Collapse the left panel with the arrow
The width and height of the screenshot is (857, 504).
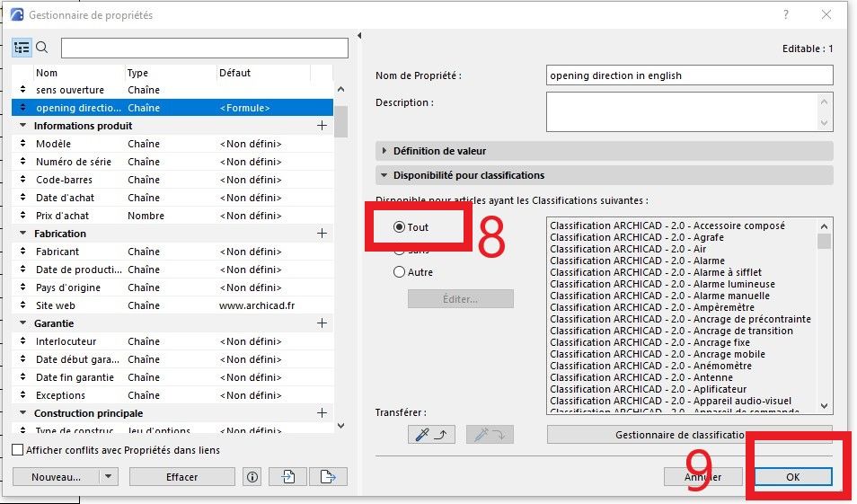359,36
